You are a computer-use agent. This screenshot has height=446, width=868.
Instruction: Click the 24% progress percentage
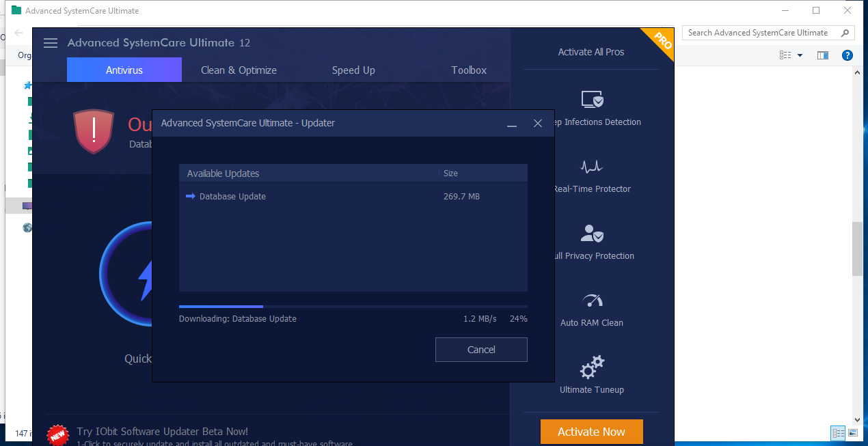[519, 319]
